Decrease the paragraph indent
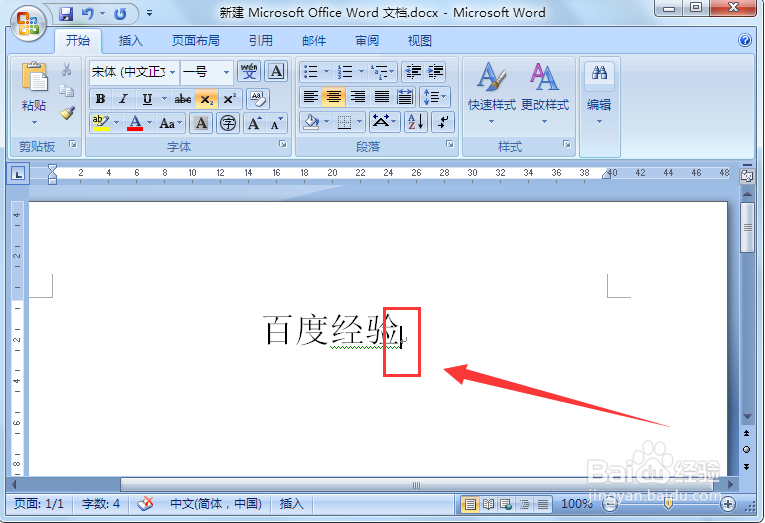The width and height of the screenshot is (765, 523). (413, 72)
